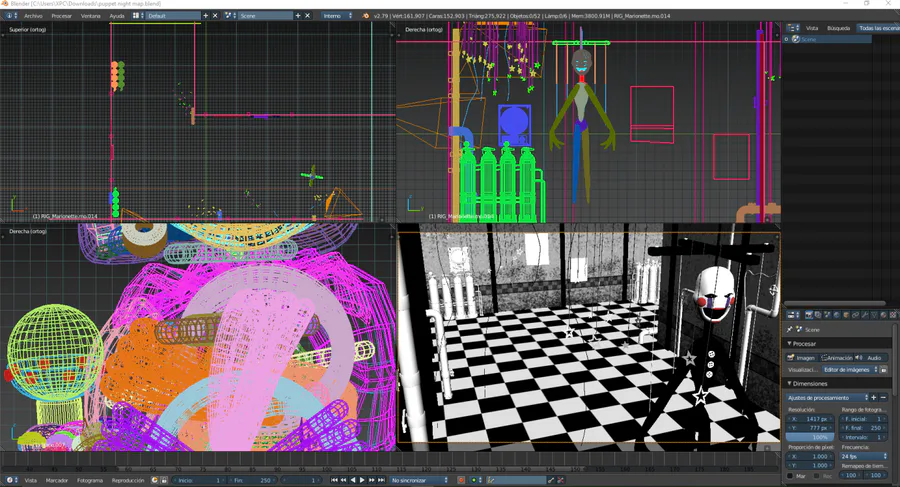This screenshot has width=900, height=487.
Task: Open the Ayuda menu
Action: point(117,16)
